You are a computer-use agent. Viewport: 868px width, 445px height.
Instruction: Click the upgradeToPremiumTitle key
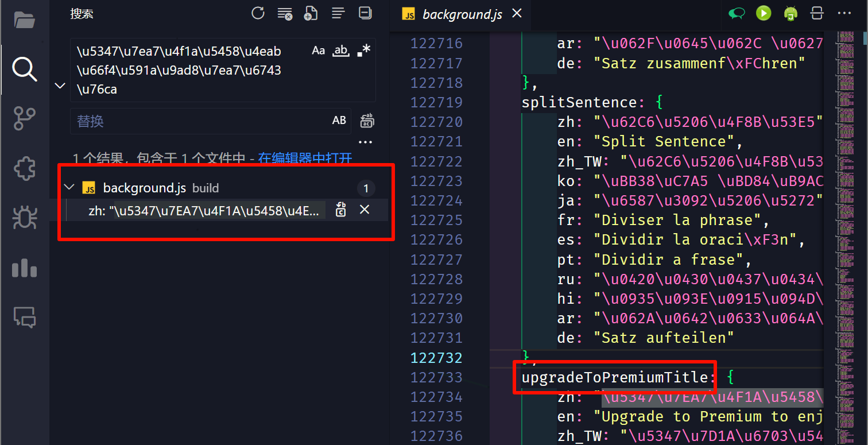[615, 377]
